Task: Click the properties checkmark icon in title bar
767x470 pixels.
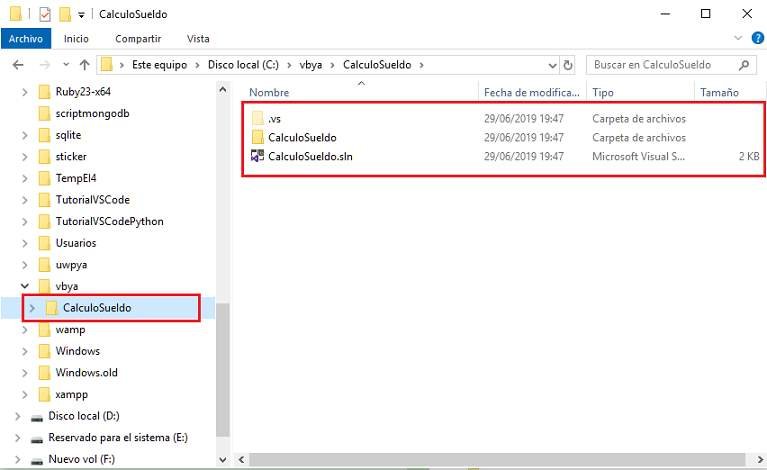Action: tap(44, 14)
